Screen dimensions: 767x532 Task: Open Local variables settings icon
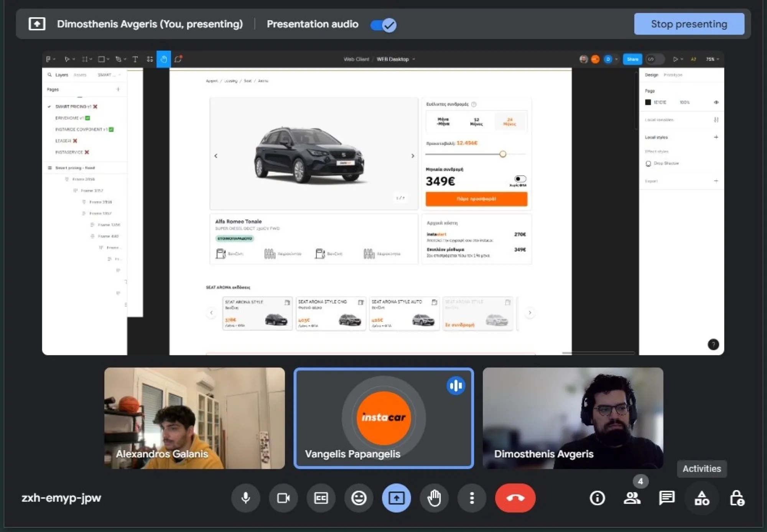[716, 120]
